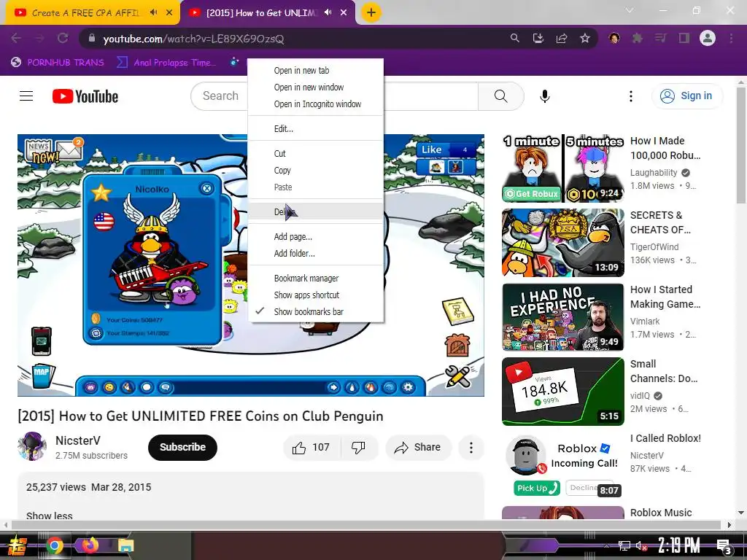Open a new tab with plus button
This screenshot has width=747, height=560.
(371, 12)
